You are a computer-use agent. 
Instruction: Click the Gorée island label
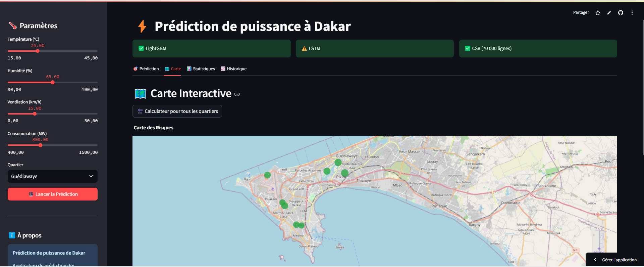pos(340,247)
